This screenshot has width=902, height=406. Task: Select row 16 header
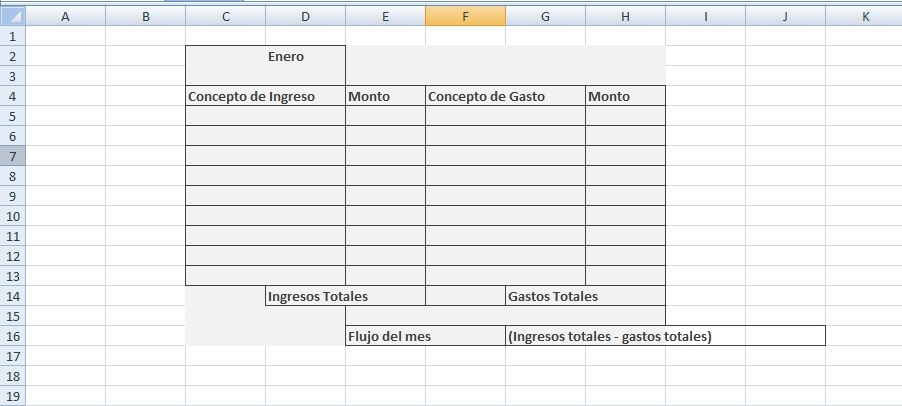(x=13, y=336)
